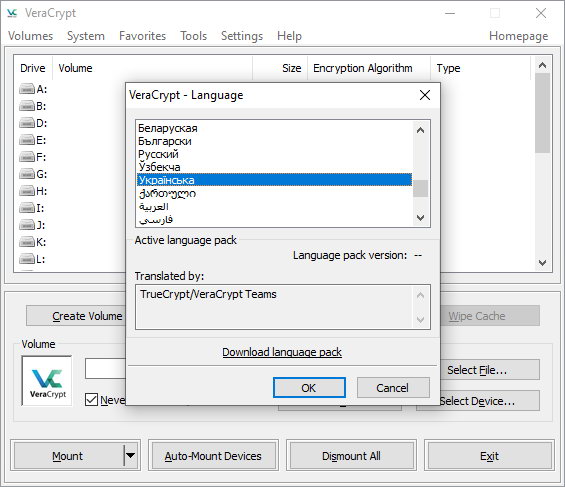Click the drive I: icon
This screenshot has width=565, height=487.
(27, 208)
